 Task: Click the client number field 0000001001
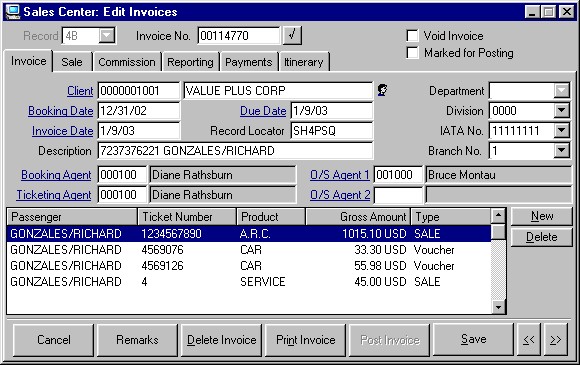[139, 91]
